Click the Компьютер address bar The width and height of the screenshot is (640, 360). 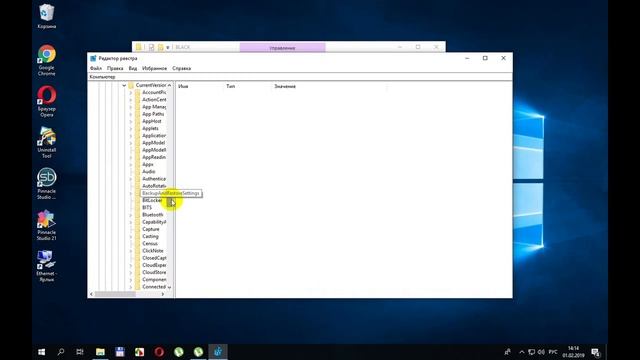point(300,77)
